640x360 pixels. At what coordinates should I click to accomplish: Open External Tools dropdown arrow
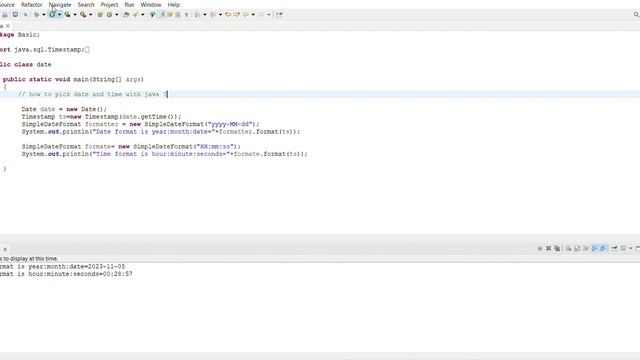(x=90, y=15)
